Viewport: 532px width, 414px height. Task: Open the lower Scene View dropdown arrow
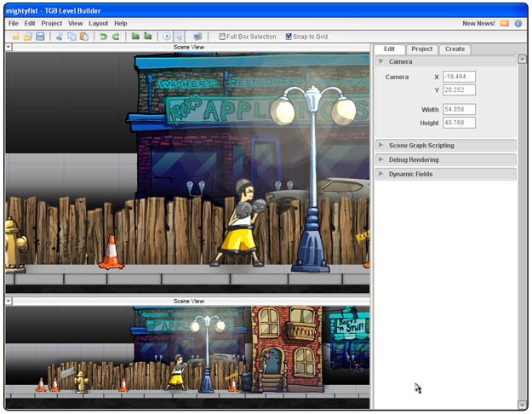(x=9, y=301)
